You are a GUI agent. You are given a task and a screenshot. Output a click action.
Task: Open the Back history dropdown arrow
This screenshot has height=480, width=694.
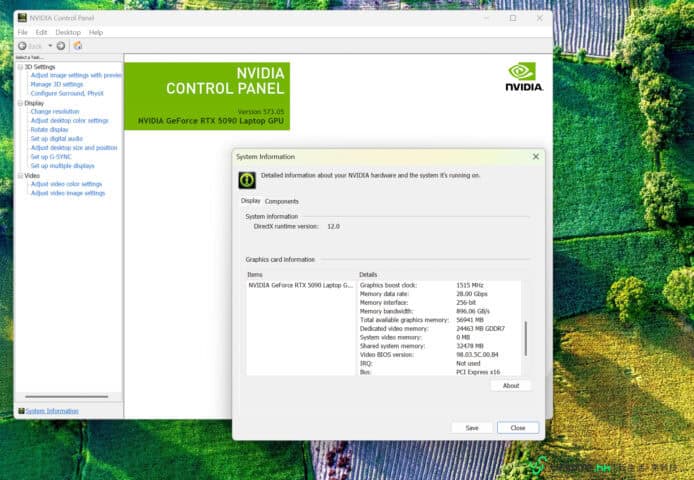click(x=50, y=46)
